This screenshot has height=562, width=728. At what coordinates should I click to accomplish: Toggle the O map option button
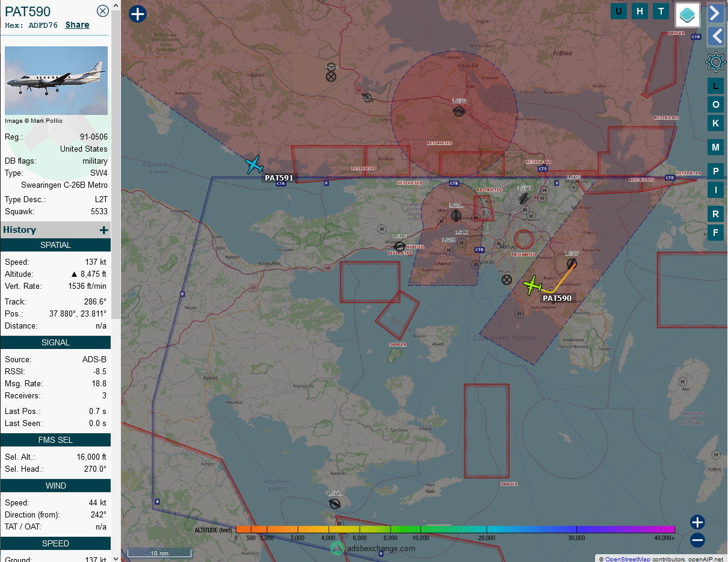click(715, 104)
